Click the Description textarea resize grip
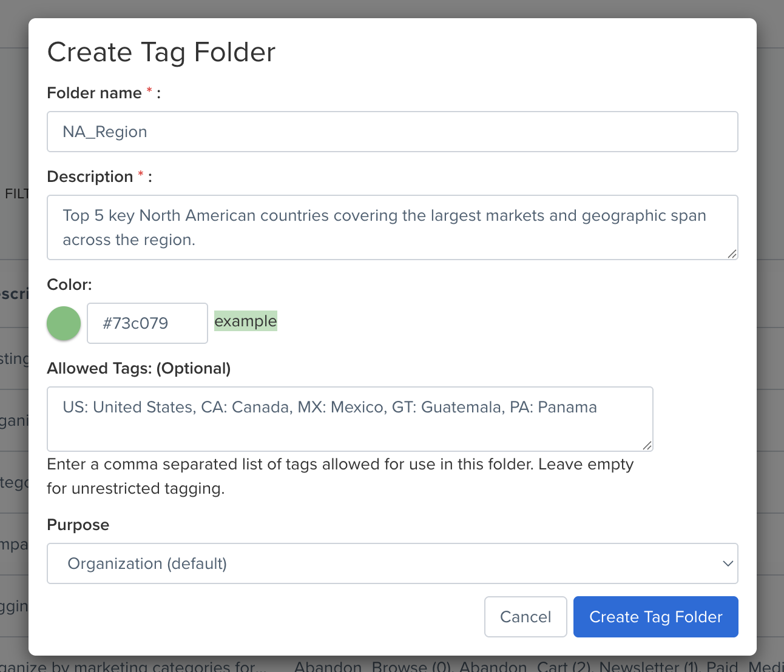The height and width of the screenshot is (672, 784). tap(734, 255)
